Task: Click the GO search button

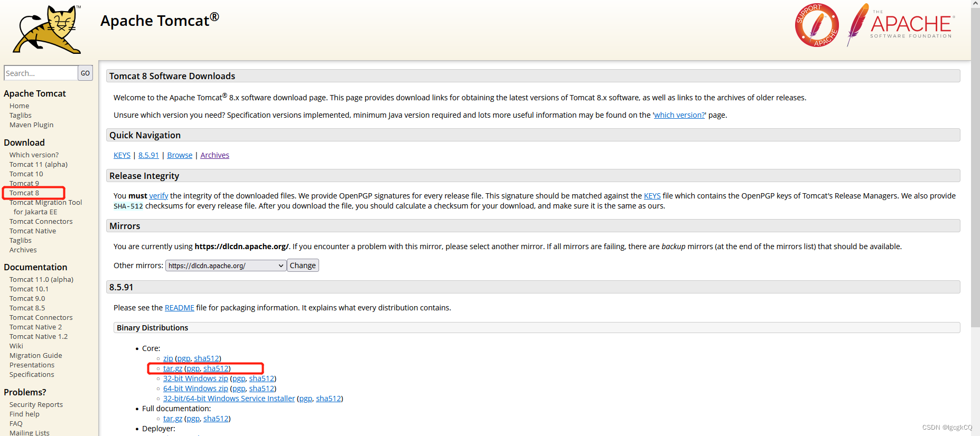Action: (x=85, y=73)
